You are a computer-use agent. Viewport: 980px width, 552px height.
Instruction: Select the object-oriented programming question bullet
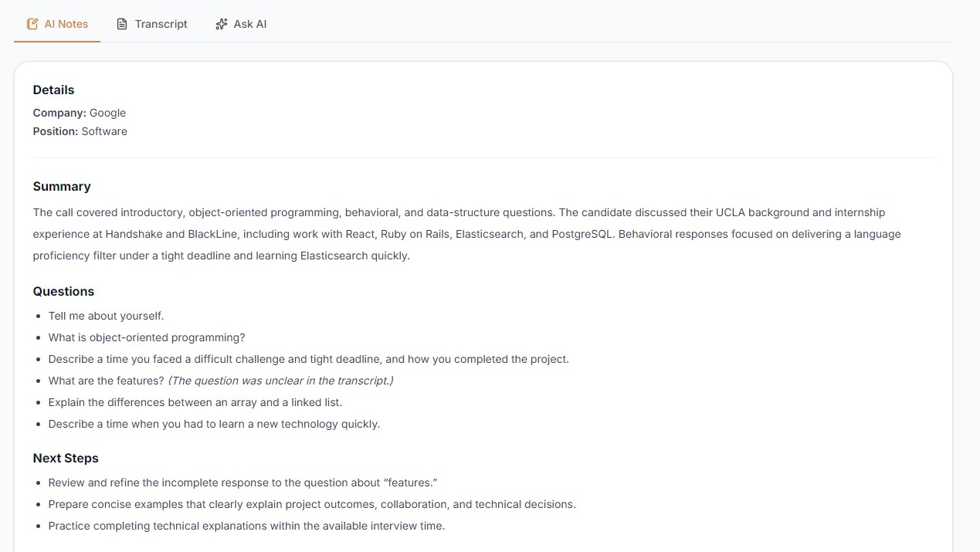pos(147,337)
